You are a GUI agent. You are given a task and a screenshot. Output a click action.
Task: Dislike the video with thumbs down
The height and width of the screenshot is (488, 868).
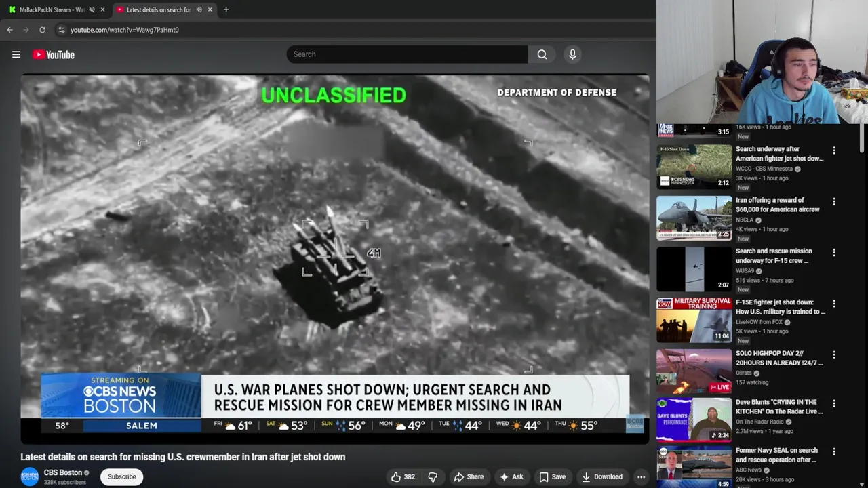click(x=433, y=476)
